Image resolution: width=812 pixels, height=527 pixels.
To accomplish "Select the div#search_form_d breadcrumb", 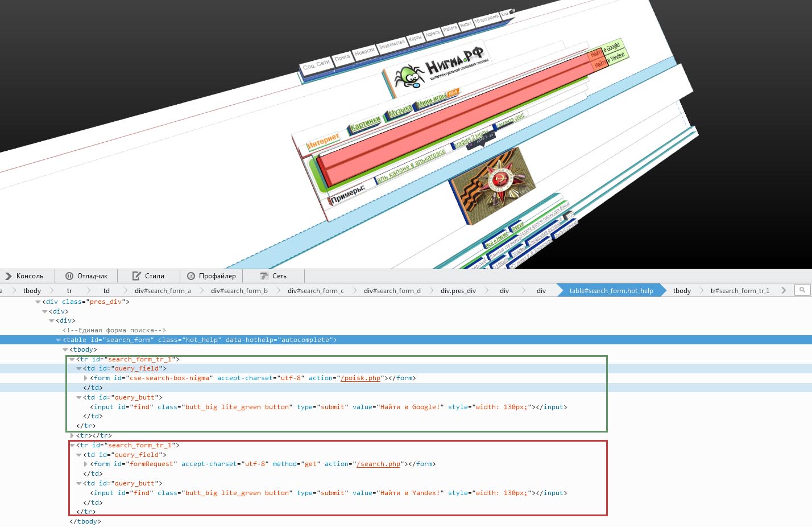I will [x=392, y=291].
